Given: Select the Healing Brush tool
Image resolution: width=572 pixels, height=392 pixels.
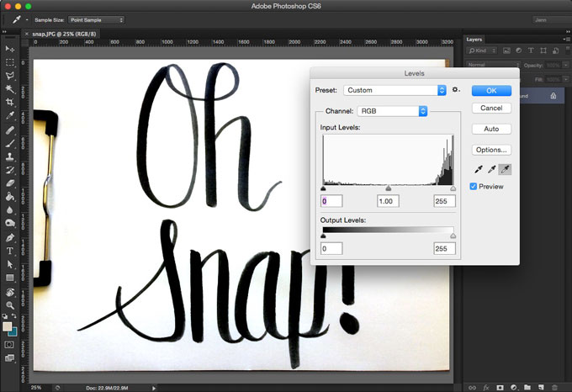Looking at the screenshot, I should coord(10,130).
